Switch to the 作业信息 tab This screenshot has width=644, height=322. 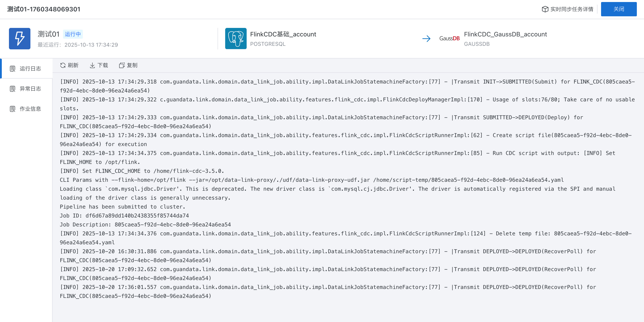coord(30,109)
